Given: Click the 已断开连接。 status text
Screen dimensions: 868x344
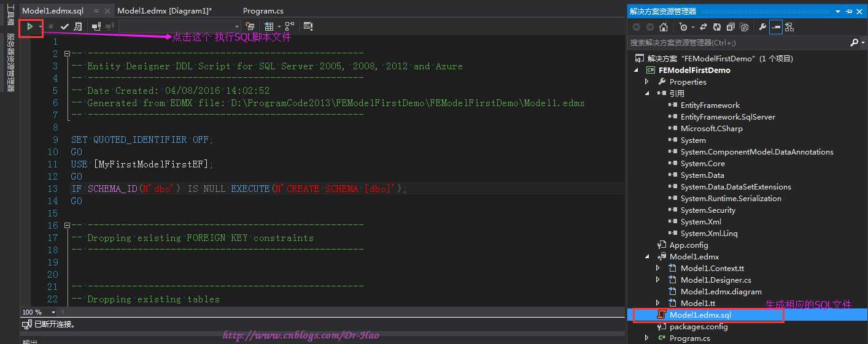Looking at the screenshot, I should click(x=55, y=324).
